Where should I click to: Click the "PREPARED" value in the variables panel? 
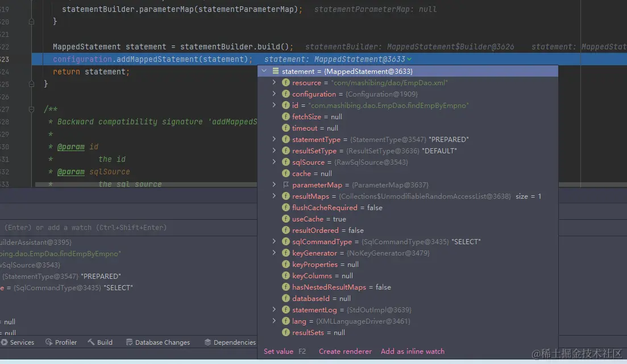tap(101, 276)
